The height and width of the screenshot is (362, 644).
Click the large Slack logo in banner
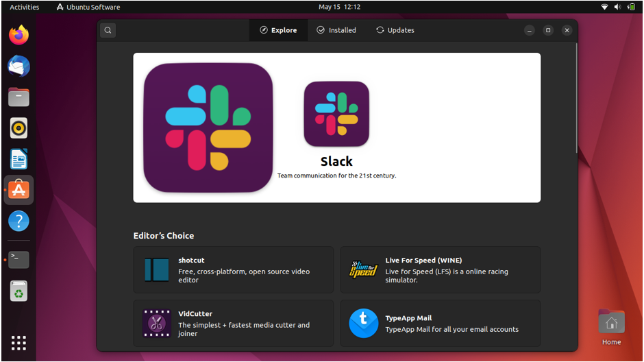click(x=208, y=128)
